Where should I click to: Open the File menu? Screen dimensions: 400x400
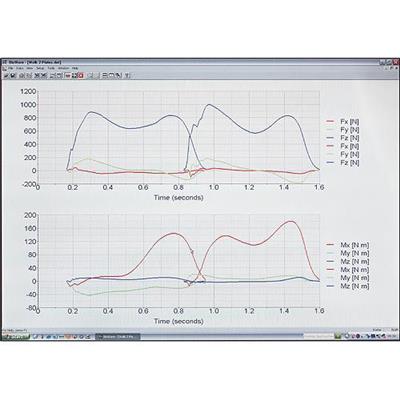coord(11,68)
